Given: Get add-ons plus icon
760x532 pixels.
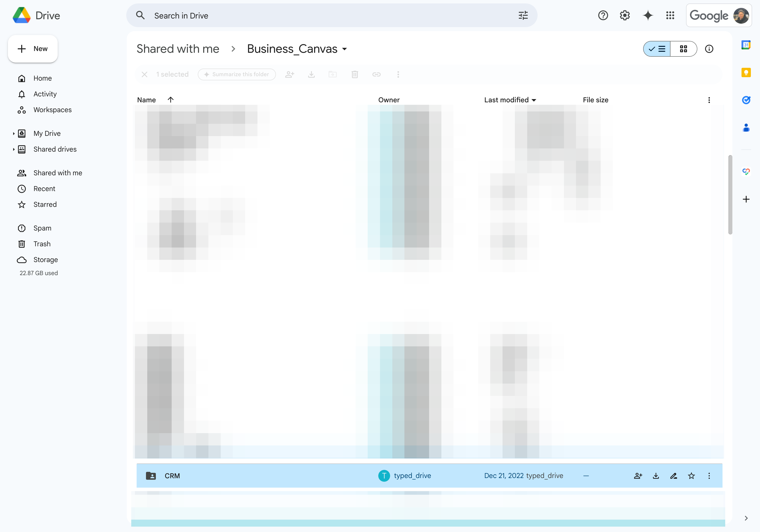Looking at the screenshot, I should (x=746, y=199).
